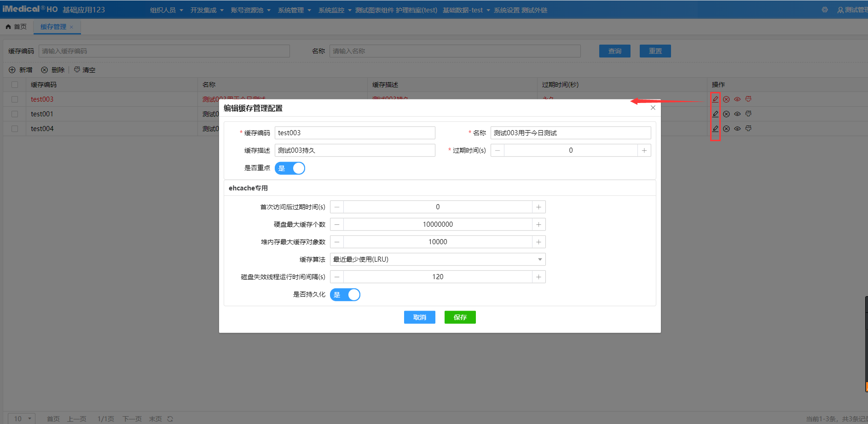868x424 pixels.
Task: Click the 缓存描述 input field
Action: coord(354,150)
